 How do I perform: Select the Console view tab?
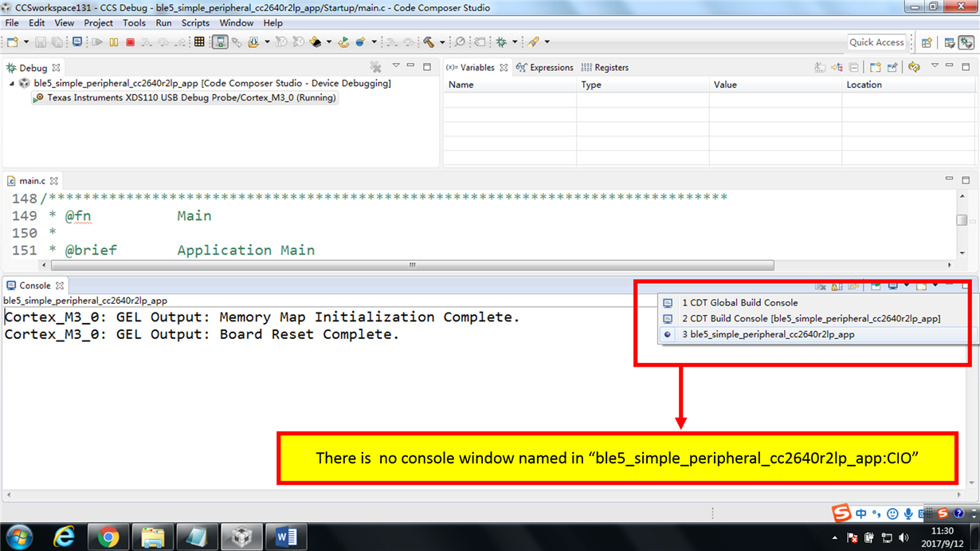coord(34,285)
